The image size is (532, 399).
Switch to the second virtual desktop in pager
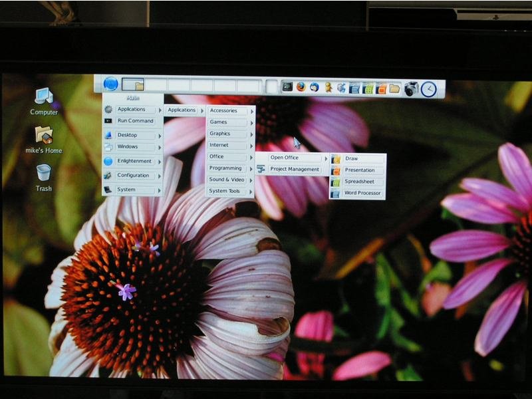pyautogui.click(x=156, y=85)
